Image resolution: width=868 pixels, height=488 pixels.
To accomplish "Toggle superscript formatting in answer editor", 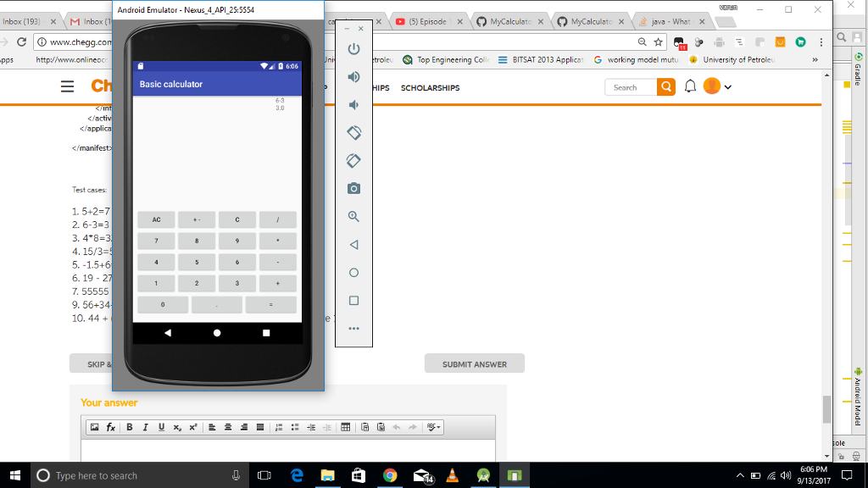I will [193, 427].
